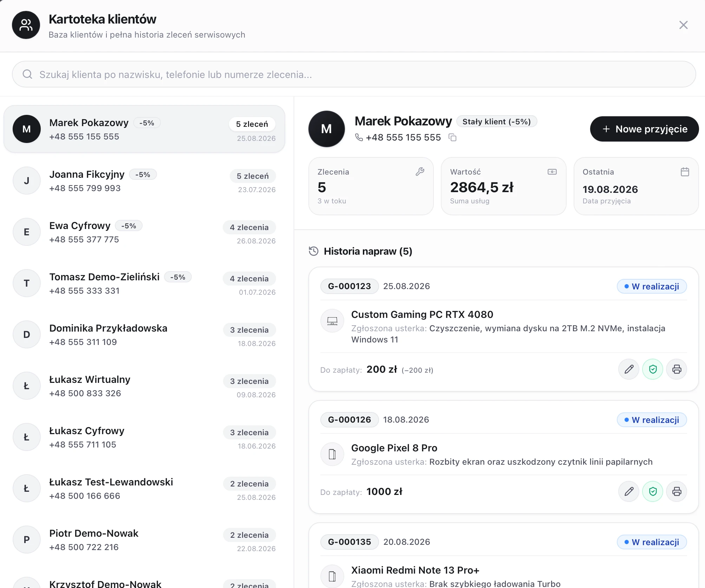Select client Tomasz Demo-Zieliński
The image size is (705, 588).
144,283
